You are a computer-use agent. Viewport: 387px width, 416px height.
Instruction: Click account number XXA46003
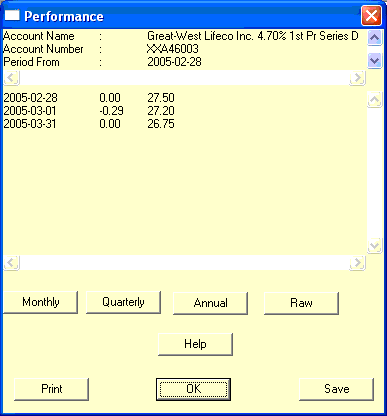point(173,49)
